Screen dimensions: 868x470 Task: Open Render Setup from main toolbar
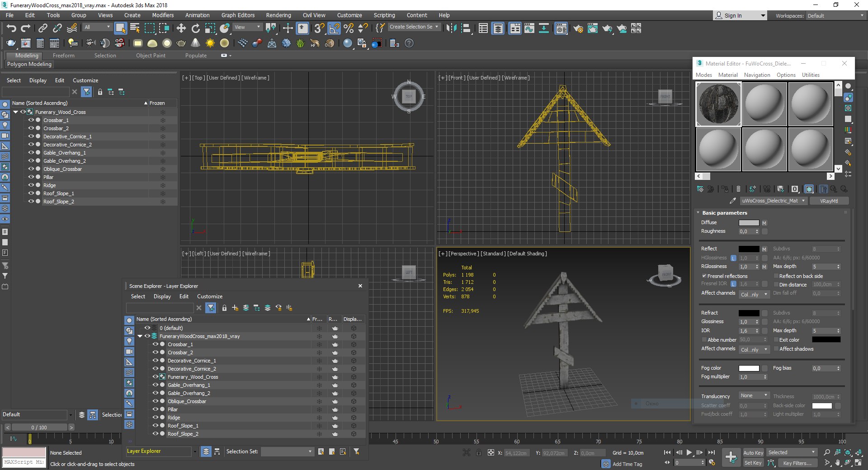point(578,28)
